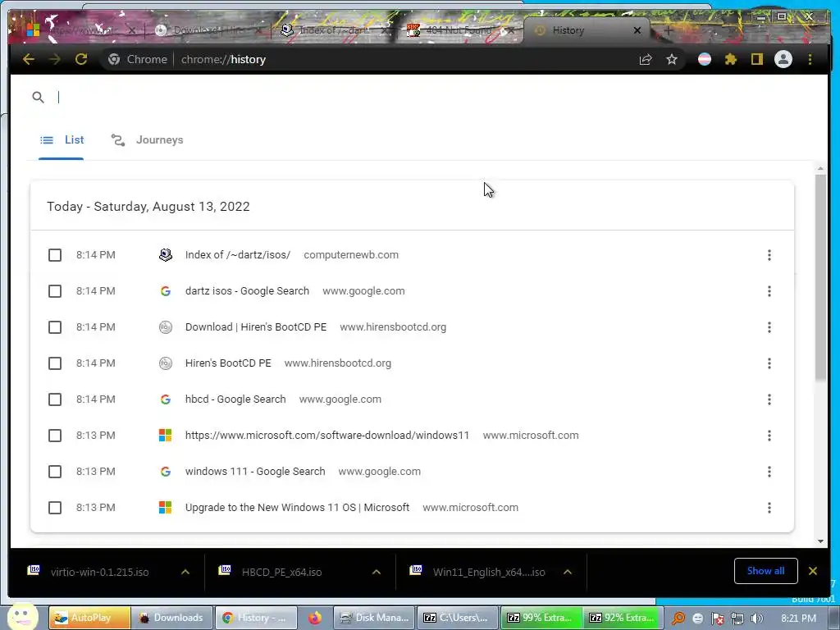Open more actions for dartz isos Google Search

point(769,291)
